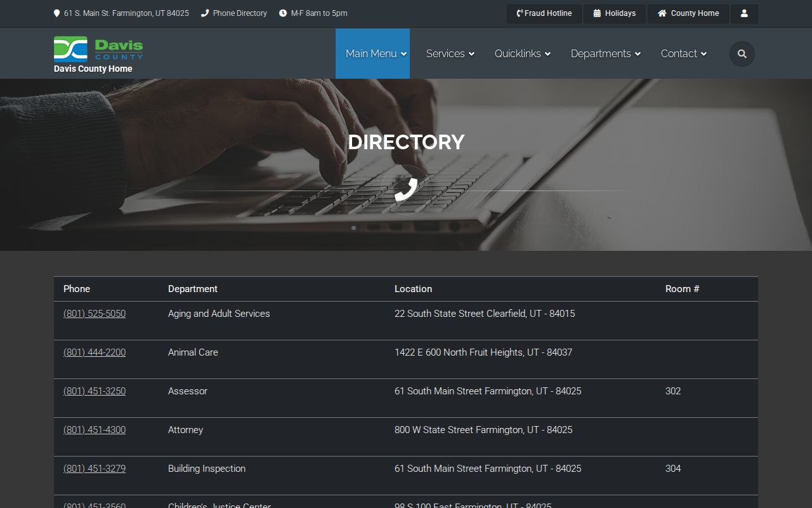Click the Assessor's 61 South Main Street address
The width and height of the screenshot is (812, 508).
click(x=488, y=391)
